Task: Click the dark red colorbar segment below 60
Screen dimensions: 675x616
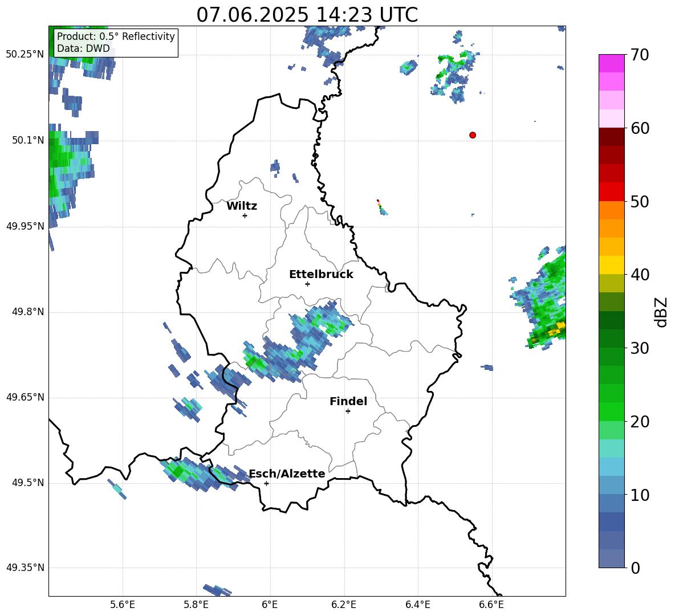Action: point(611,137)
